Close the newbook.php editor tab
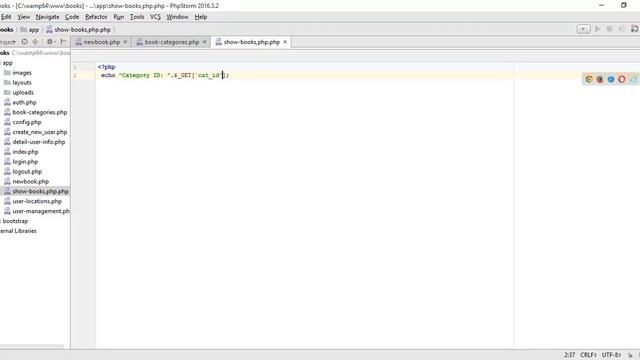Viewport: 640px width, 360px height. point(125,42)
